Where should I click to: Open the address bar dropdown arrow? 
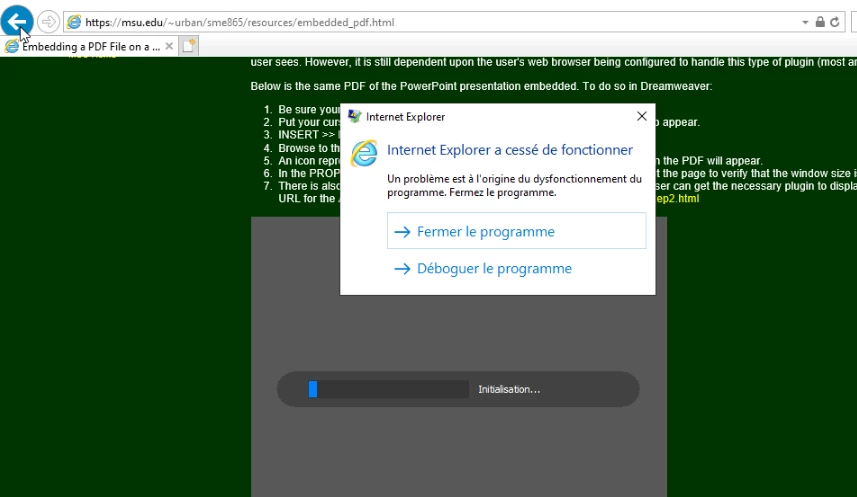click(805, 22)
